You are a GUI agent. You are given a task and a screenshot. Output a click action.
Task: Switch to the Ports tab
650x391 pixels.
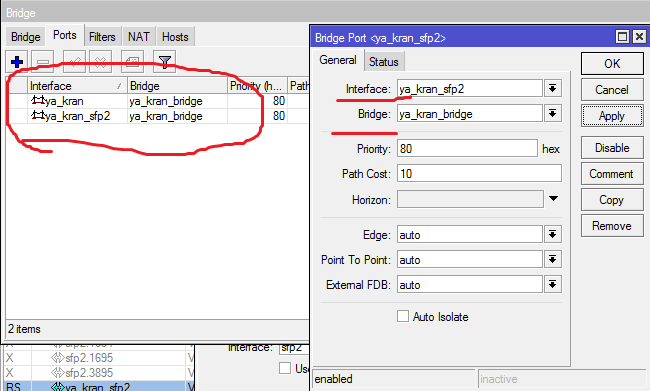tap(65, 35)
